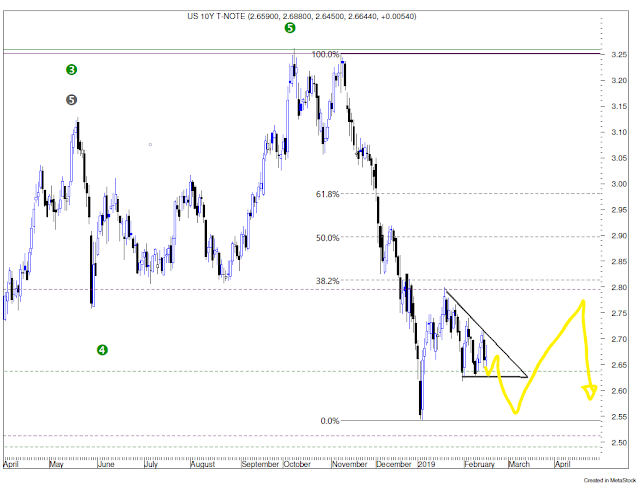Click the 3.20 price axis label
Screen dimensions: 640x491
pyautogui.click(x=619, y=80)
